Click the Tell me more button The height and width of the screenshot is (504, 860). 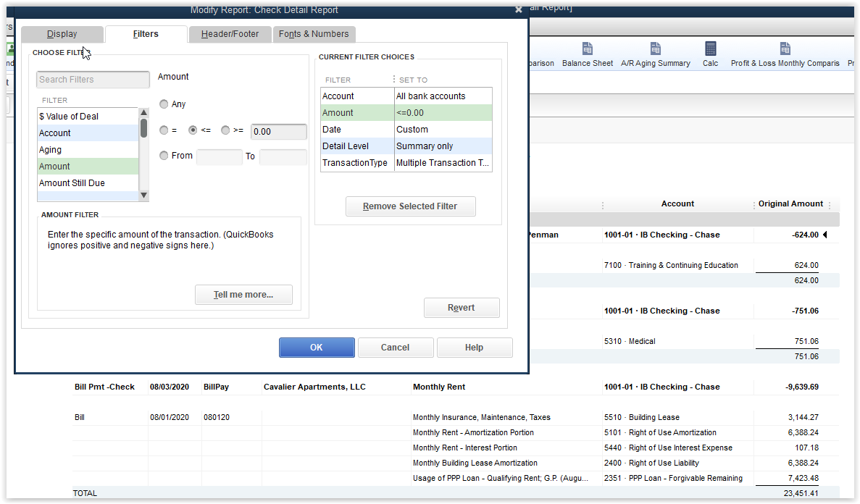[243, 294]
